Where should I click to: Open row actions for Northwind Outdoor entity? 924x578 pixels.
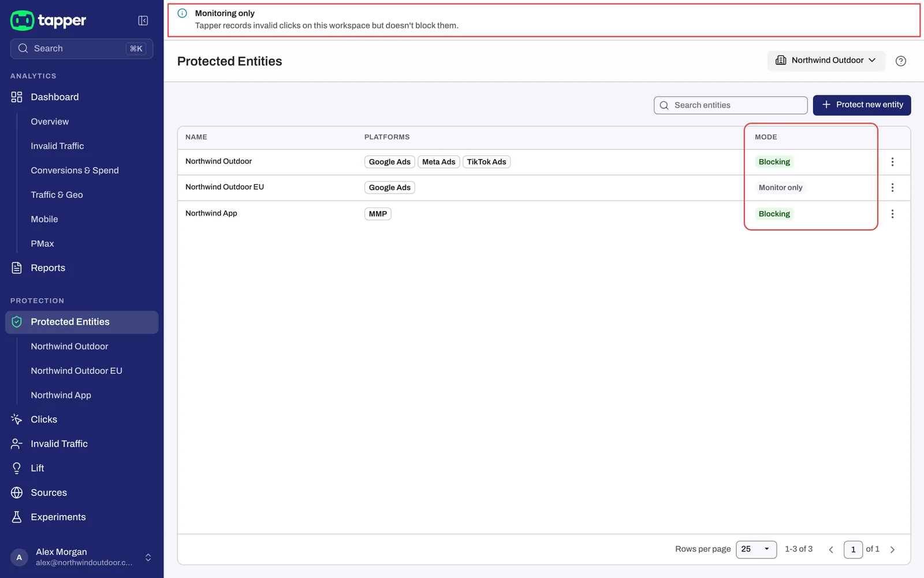click(892, 162)
